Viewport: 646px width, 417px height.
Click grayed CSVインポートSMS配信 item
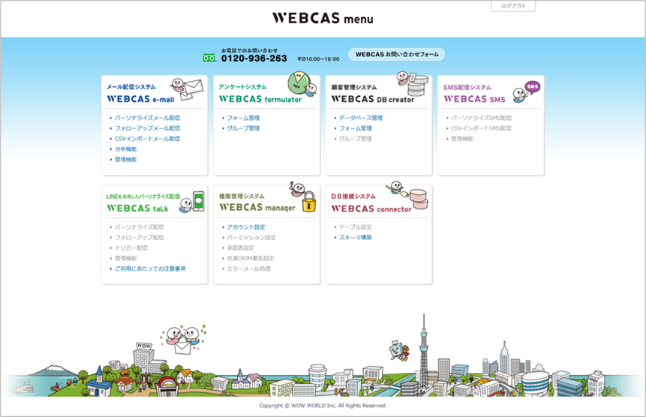point(481,128)
